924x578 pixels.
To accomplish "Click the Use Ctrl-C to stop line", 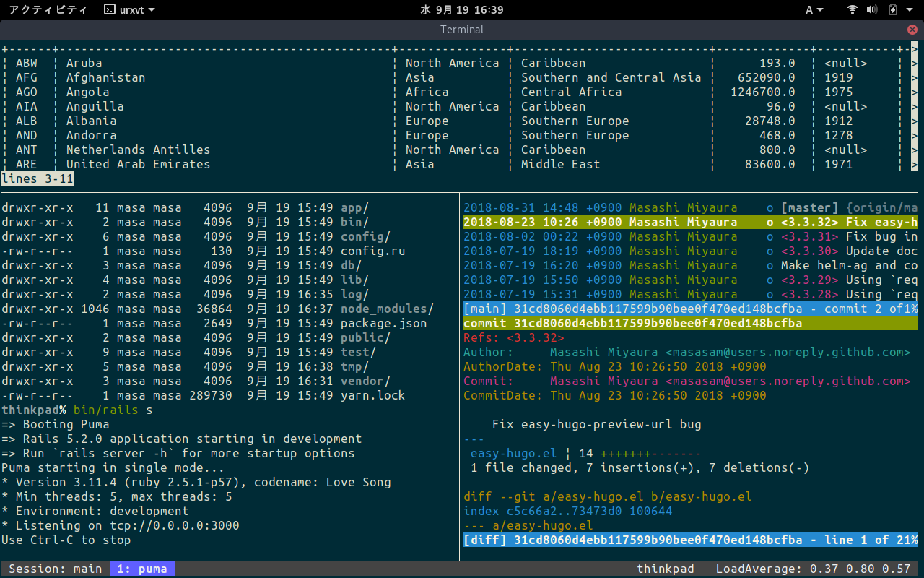I will 66,540.
